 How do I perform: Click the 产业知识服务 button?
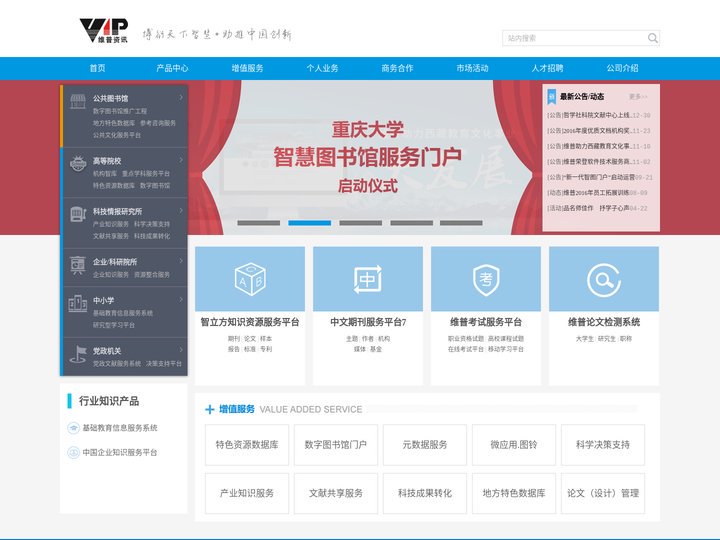pos(247,493)
